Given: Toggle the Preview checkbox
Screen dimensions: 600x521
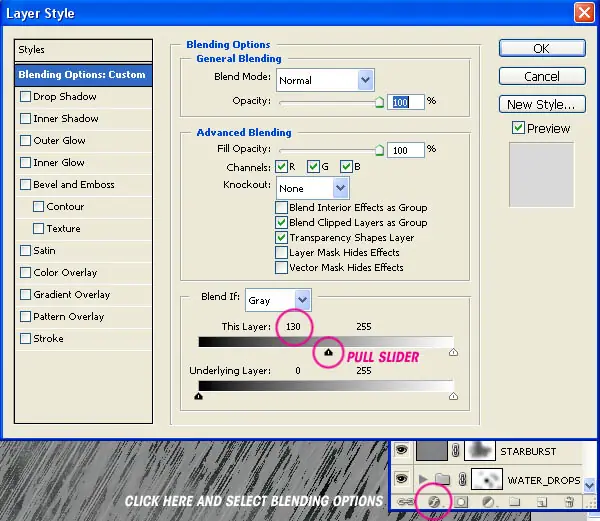Looking at the screenshot, I should click(x=518, y=128).
